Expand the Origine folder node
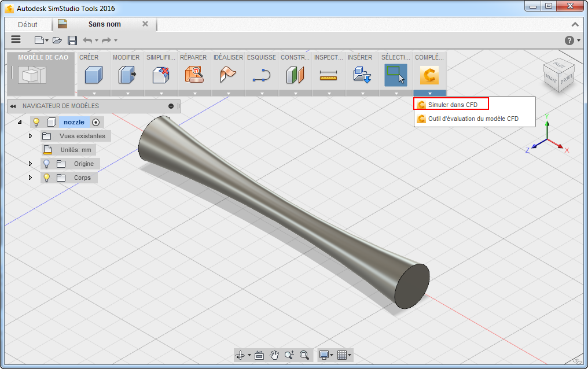Viewport: 588px width, 369px height. [30, 164]
